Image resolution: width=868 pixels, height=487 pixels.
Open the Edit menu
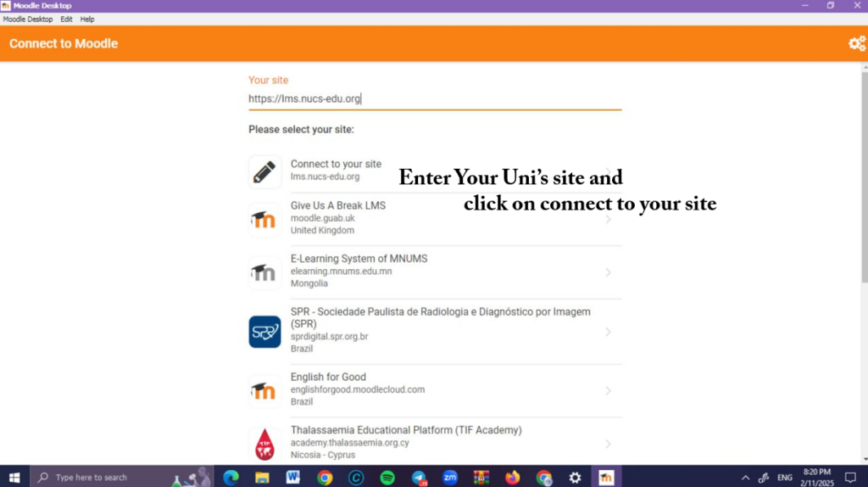pos(66,19)
